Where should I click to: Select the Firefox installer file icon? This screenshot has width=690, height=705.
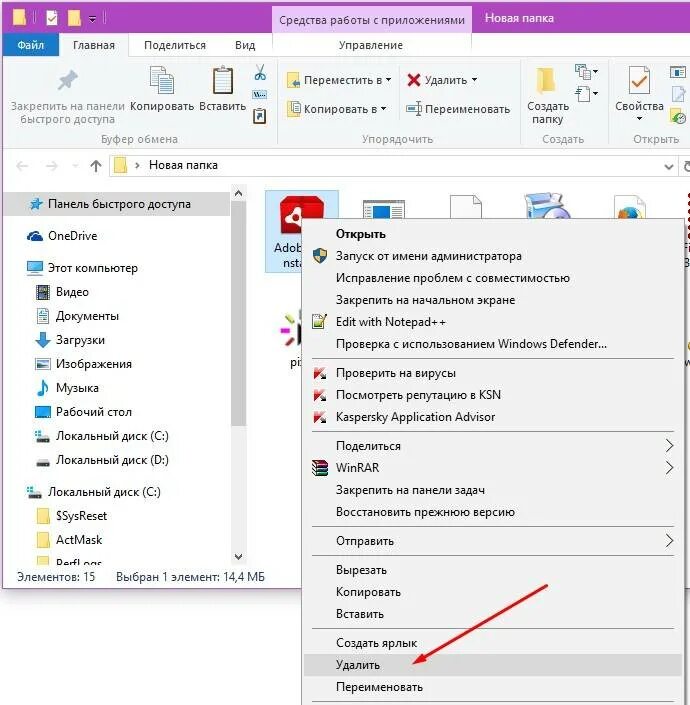pyautogui.click(x=629, y=207)
